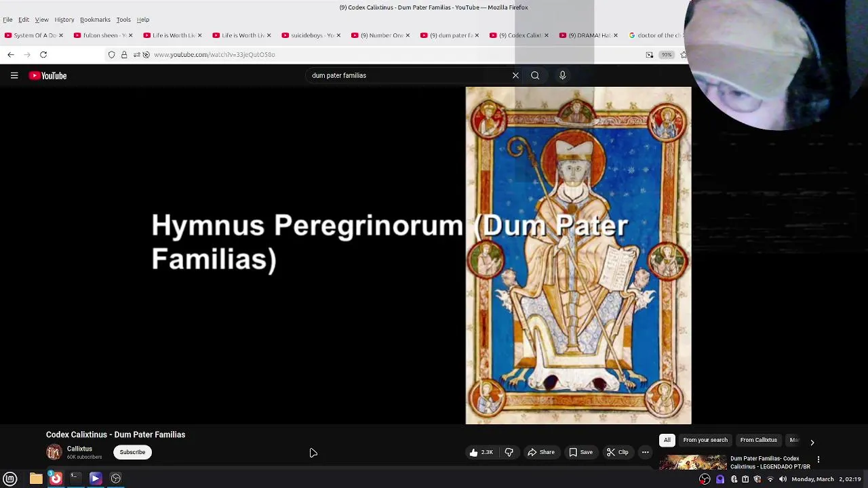Open the Help menu
Image resolution: width=868 pixels, height=488 pixels.
[x=143, y=20]
